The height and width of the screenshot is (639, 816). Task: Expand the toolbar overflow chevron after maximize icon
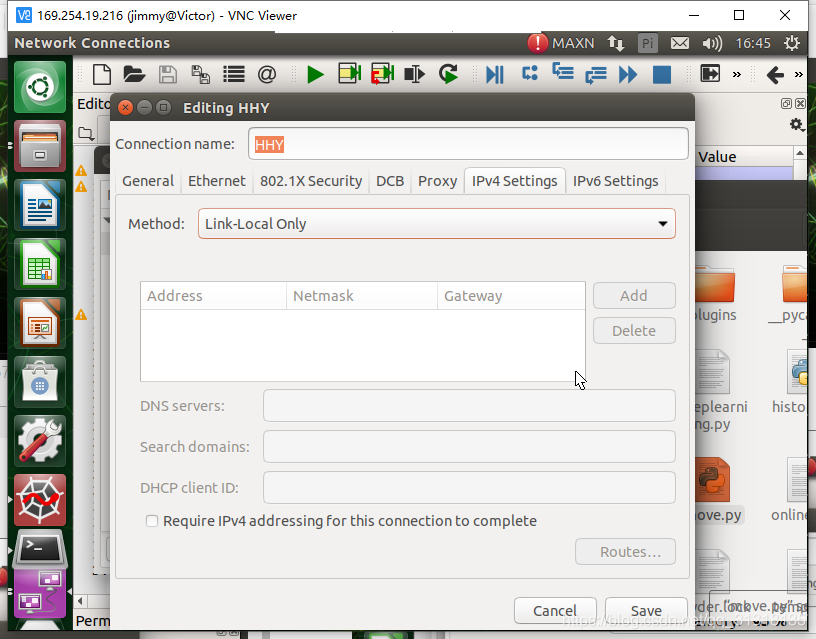click(736, 74)
